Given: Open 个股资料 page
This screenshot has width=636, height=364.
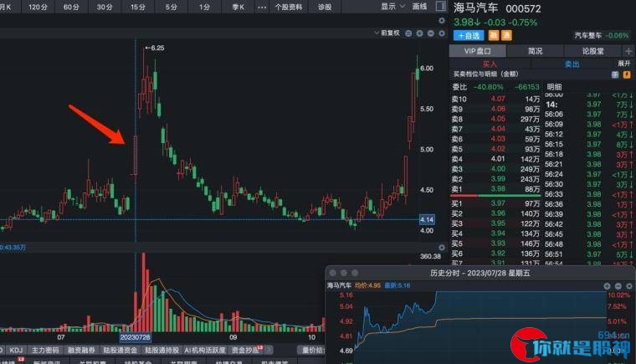Looking at the screenshot, I should (x=289, y=7).
